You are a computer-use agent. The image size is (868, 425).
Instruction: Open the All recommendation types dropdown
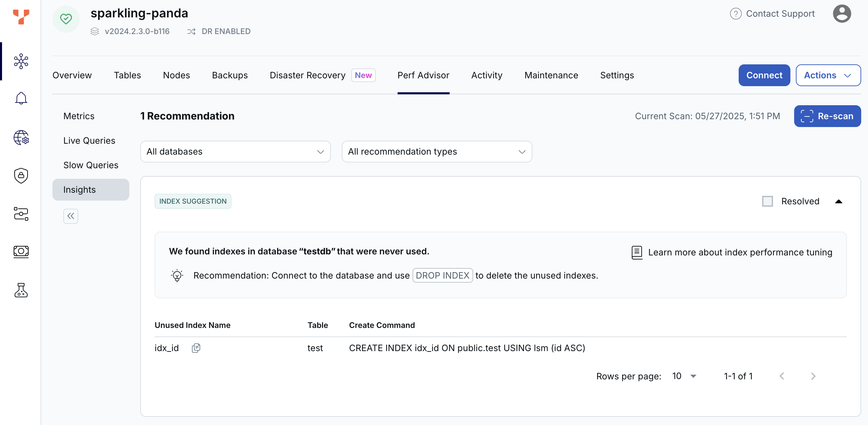(x=437, y=152)
